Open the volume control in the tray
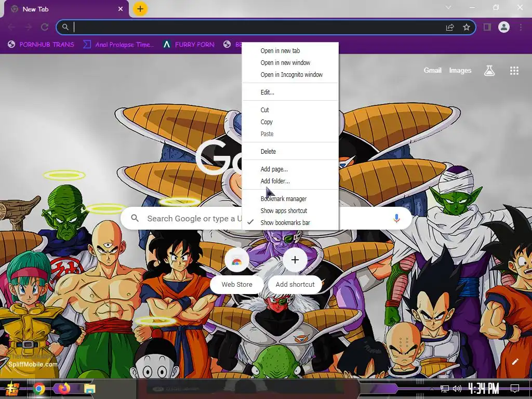The width and height of the screenshot is (532, 399). (457, 389)
